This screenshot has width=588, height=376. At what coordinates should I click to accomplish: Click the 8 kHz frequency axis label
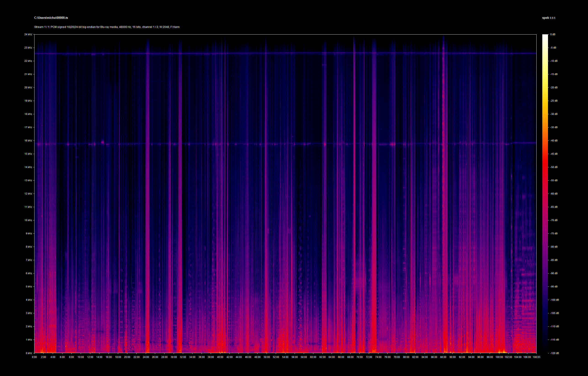[29, 247]
